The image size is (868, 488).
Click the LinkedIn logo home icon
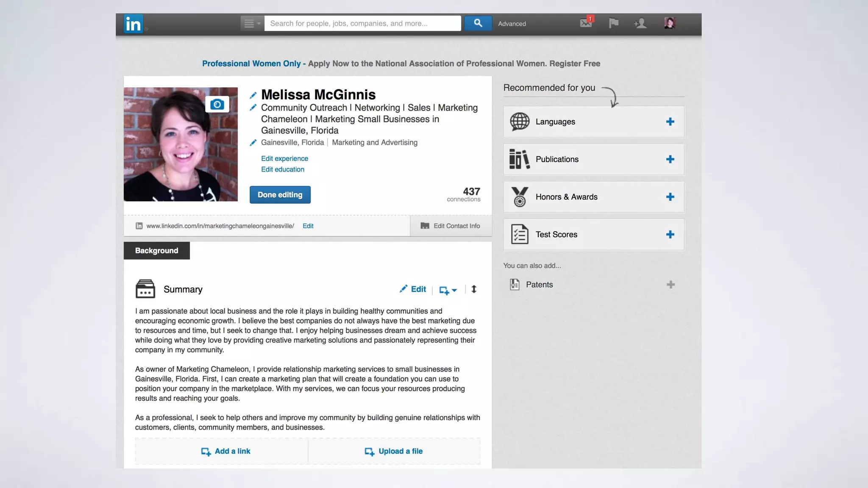tap(133, 24)
